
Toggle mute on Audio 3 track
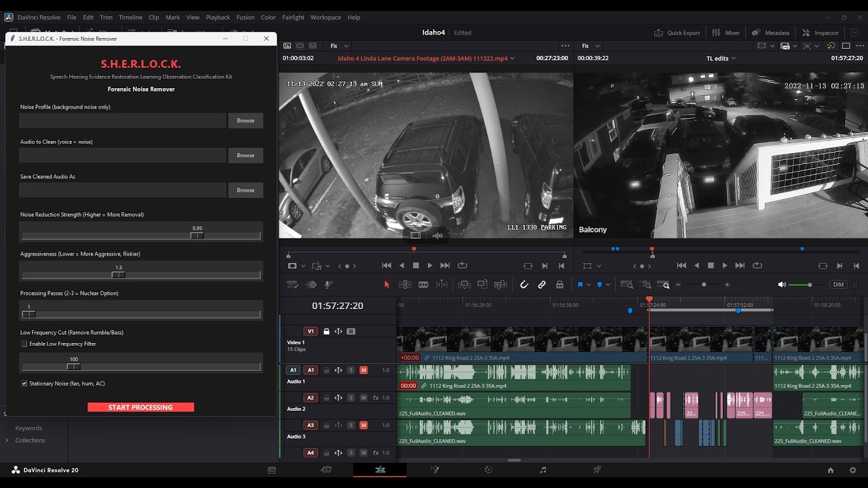(363, 425)
